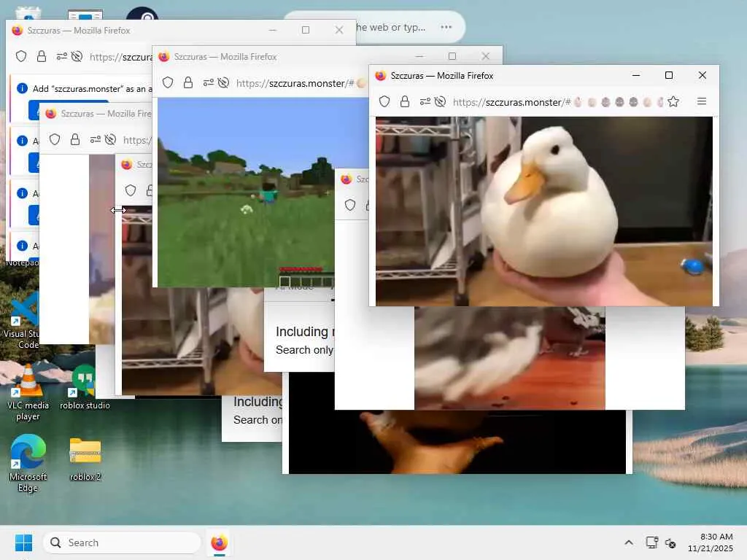
Task: Click autoplay-blocked icon in Firefox window overlapping the notifications
Action: tap(111, 139)
